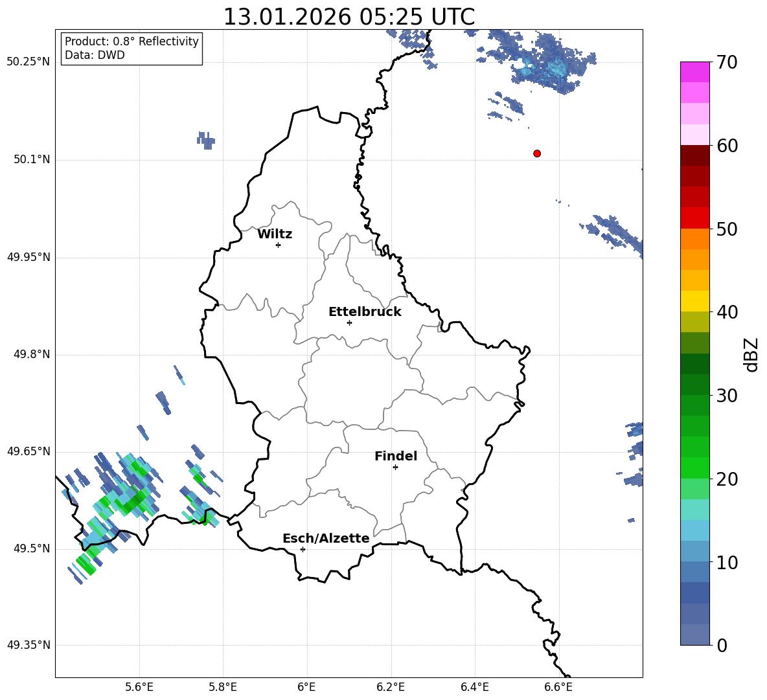Viewport: 767px width, 700px height.
Task: Pick the bright red swatch just above 50
Action: click(x=694, y=218)
